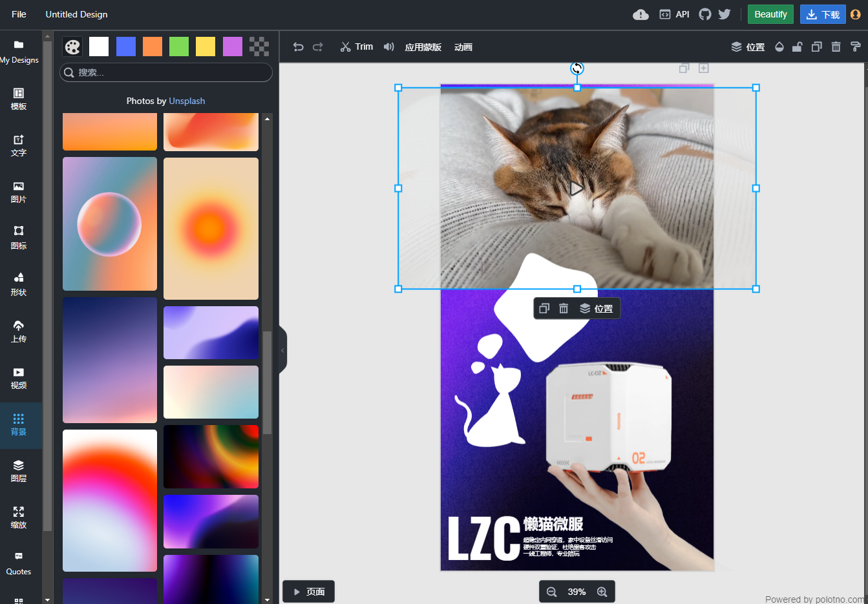Open the 模板 (Templates) side tab
This screenshot has height=604, width=868.
tap(19, 99)
